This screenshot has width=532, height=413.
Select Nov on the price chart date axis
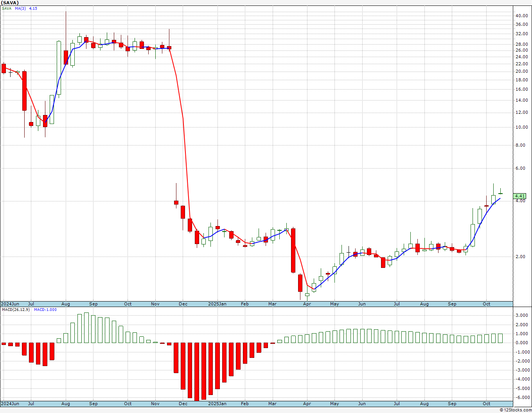click(155, 304)
